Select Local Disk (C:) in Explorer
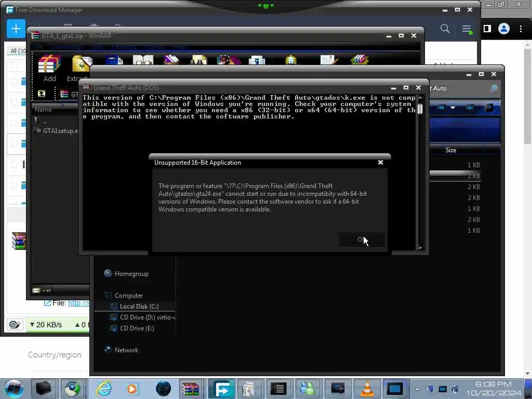Image resolution: width=532 pixels, height=399 pixels. point(139,307)
